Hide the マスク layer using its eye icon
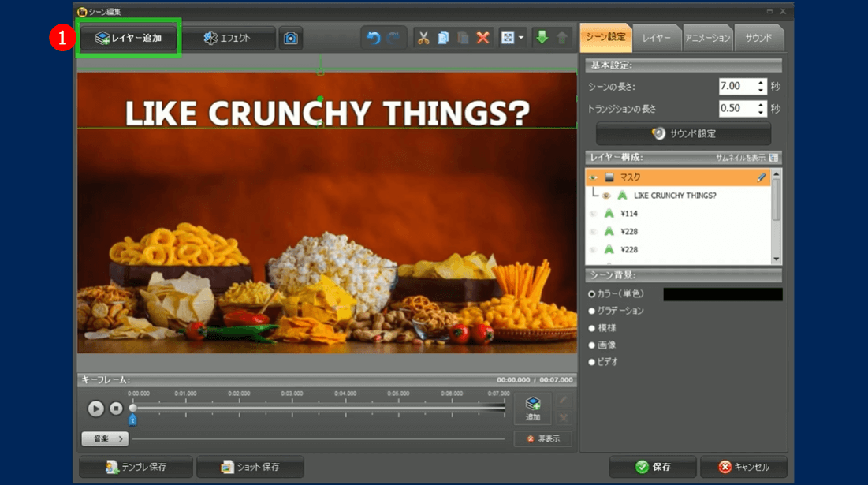 coord(594,178)
